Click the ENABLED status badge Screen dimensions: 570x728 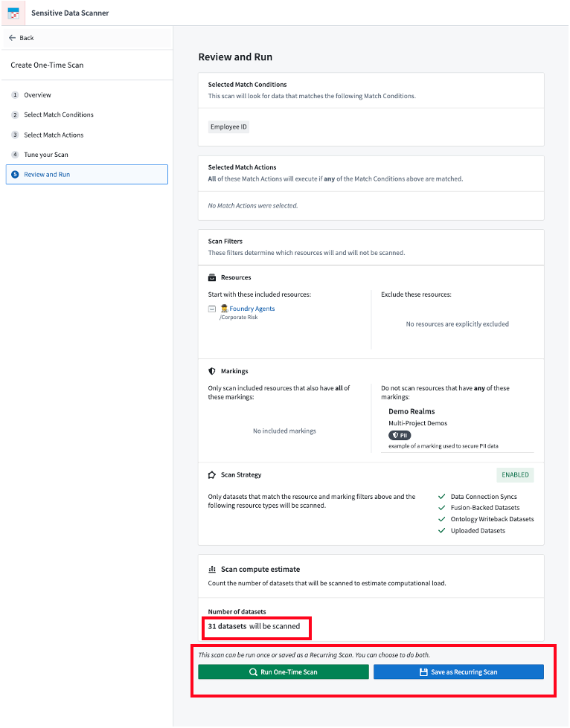[515, 474]
